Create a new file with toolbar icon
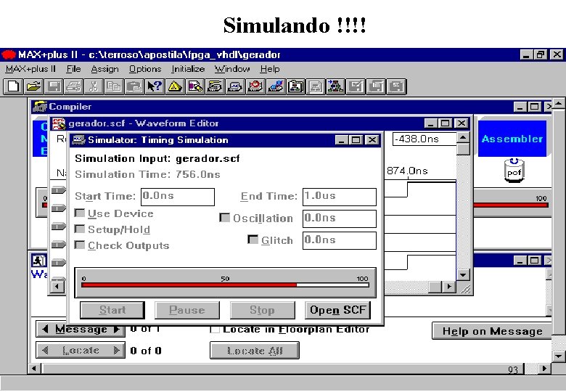The image size is (566, 392). click(13, 86)
